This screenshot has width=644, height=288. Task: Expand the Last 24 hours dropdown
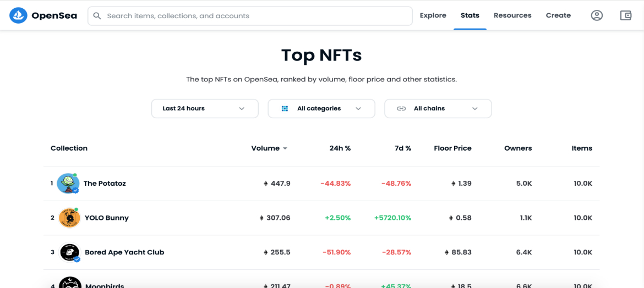[205, 109]
